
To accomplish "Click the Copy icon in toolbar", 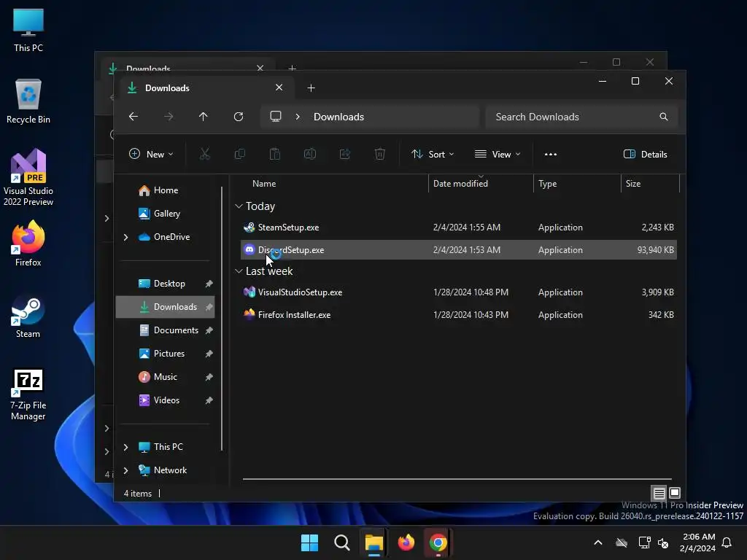I will [239, 155].
